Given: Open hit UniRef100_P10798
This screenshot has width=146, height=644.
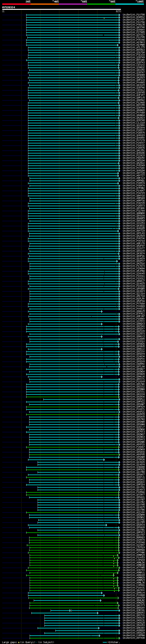Looking at the screenshot, I should (134, 15).
